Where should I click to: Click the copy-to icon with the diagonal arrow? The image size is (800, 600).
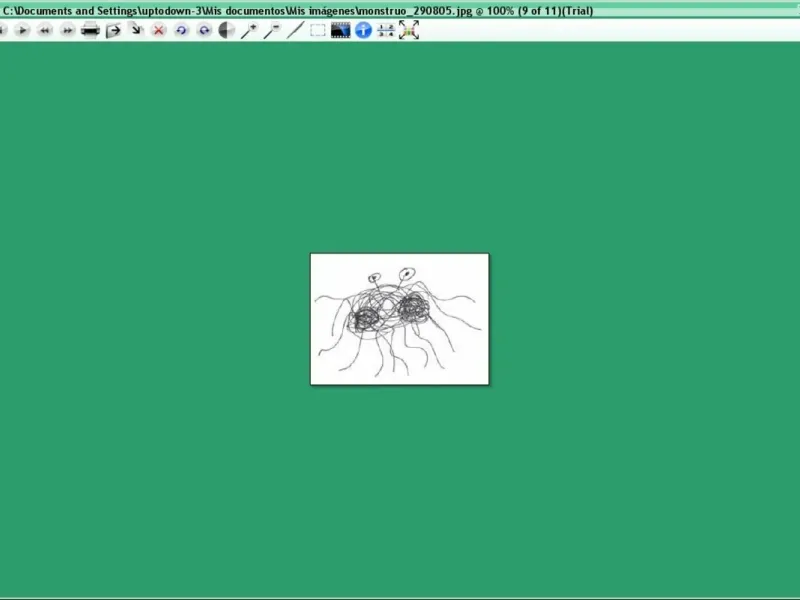136,30
